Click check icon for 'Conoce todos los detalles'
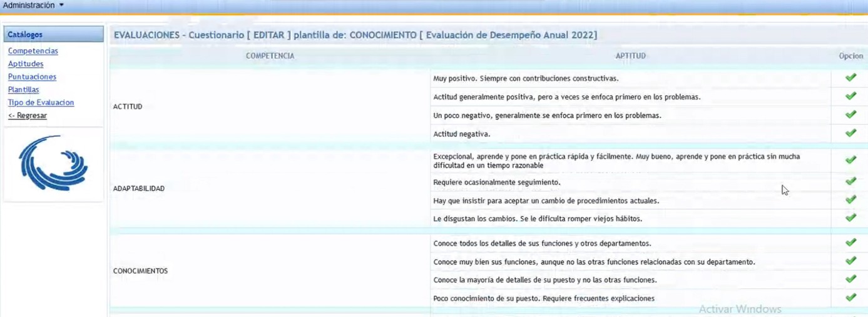The width and height of the screenshot is (868, 317). click(850, 242)
